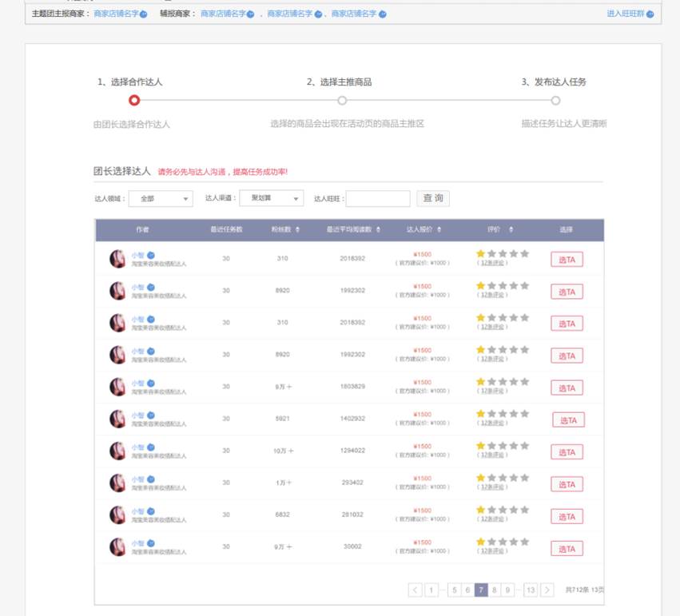Screen dimensions: 680x616
Task: Click the gold star in 293402 reads row
Action: (x=480, y=478)
